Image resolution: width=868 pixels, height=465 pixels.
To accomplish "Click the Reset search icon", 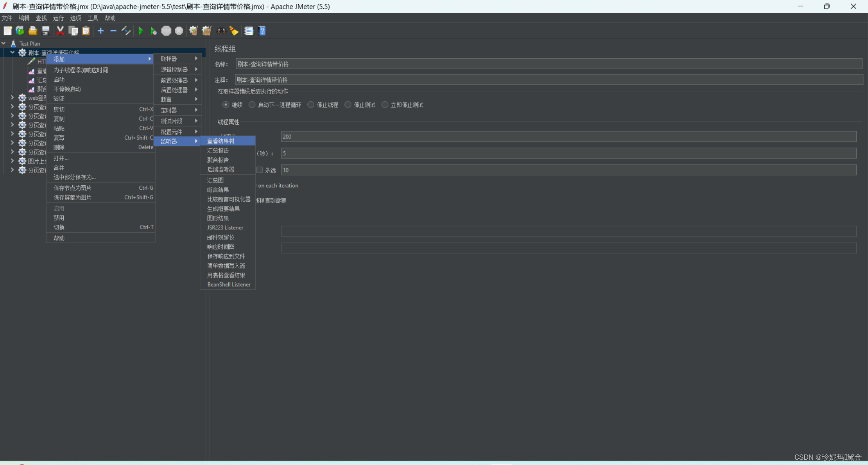I will pos(234,31).
